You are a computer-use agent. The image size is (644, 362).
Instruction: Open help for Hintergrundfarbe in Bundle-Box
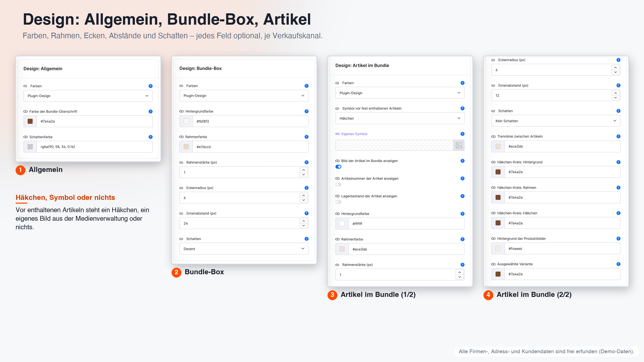pyautogui.click(x=306, y=111)
